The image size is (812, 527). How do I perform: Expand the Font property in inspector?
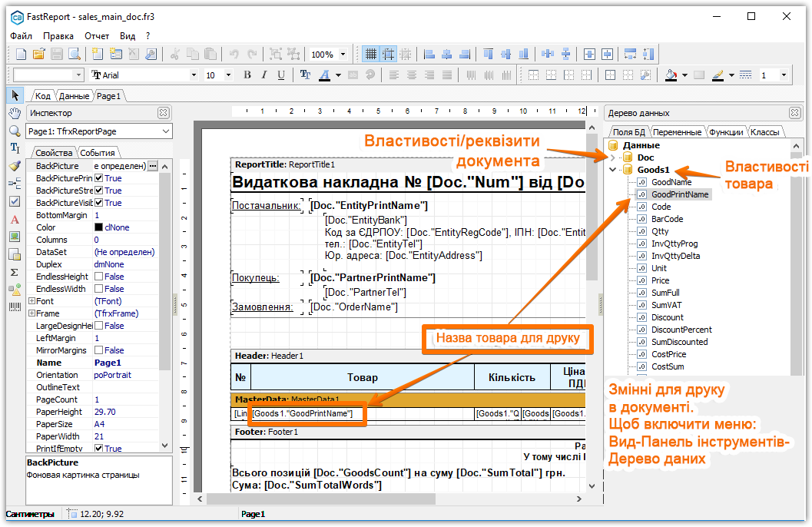31,301
